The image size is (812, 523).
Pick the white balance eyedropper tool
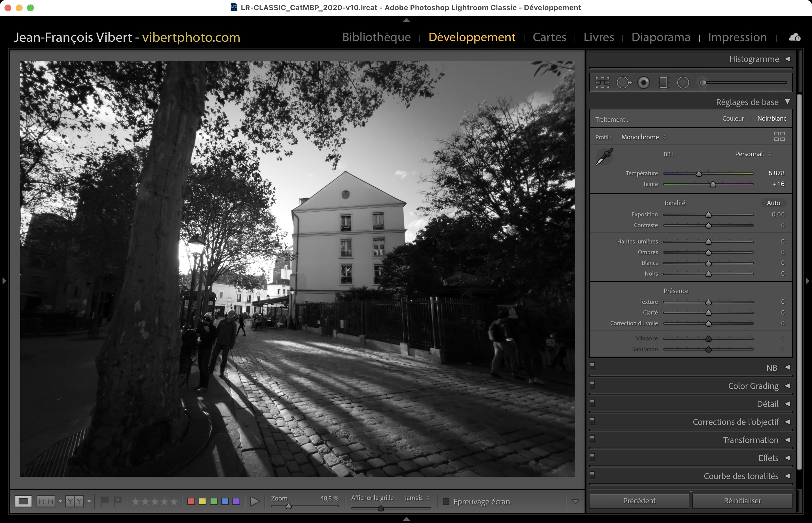[x=604, y=157]
